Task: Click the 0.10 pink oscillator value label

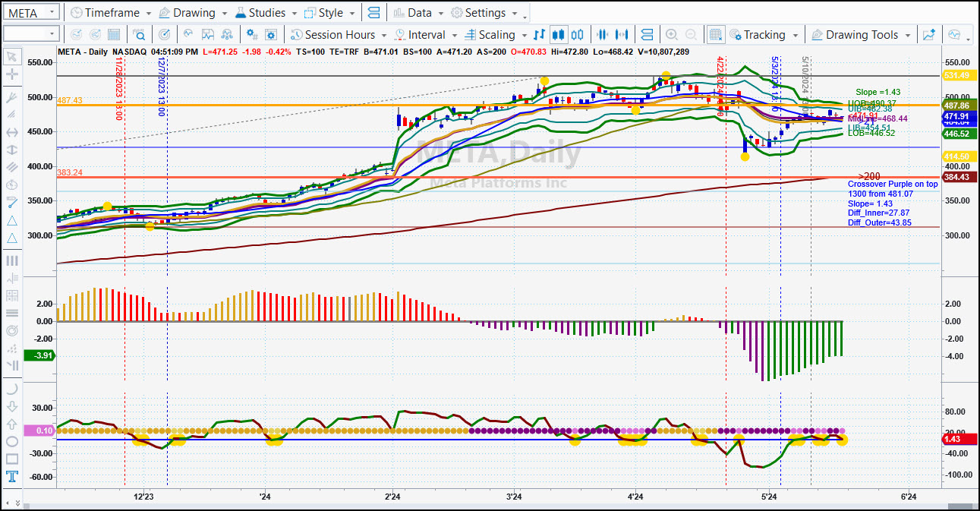Action: tap(39, 431)
